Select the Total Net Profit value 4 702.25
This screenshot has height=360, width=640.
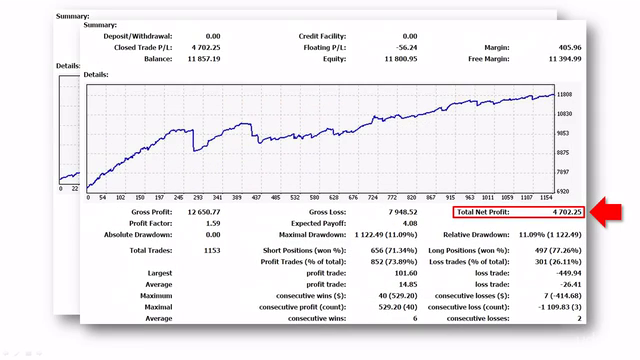coord(567,212)
